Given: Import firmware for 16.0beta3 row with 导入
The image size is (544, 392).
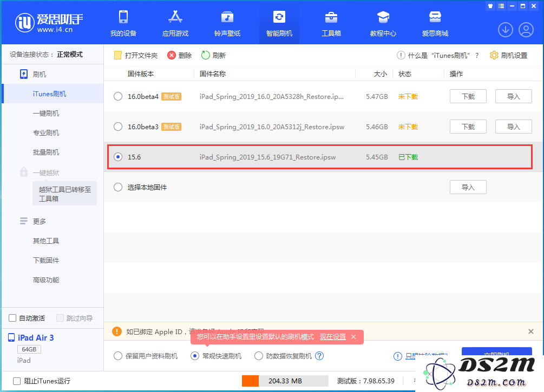Looking at the screenshot, I should (514, 127).
